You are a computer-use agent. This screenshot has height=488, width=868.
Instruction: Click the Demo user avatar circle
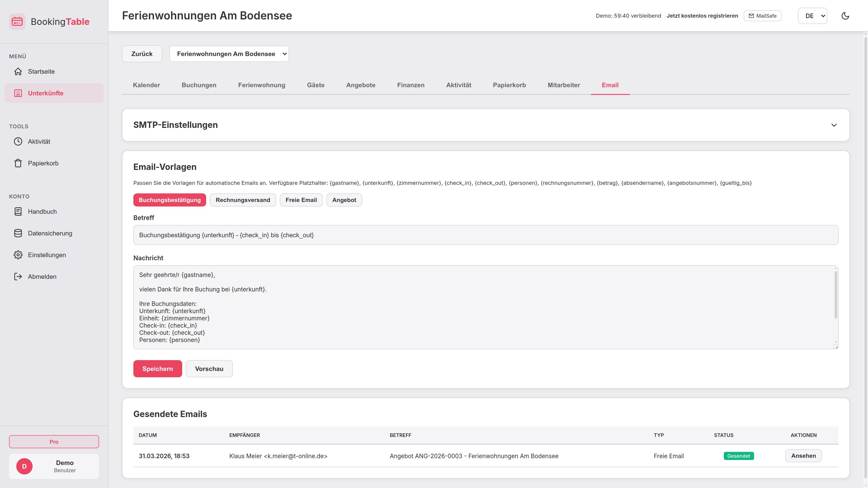coord(24,467)
